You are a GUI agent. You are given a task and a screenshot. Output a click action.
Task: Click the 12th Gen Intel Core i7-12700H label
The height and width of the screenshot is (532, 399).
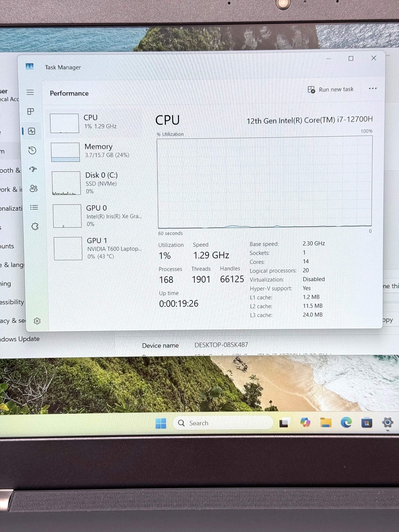coord(310,120)
